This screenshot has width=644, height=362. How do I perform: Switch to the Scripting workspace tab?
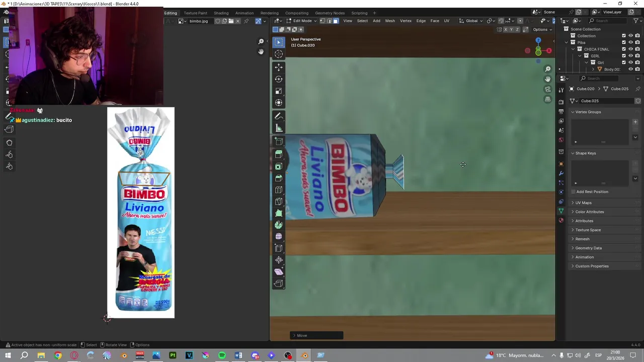tap(359, 13)
